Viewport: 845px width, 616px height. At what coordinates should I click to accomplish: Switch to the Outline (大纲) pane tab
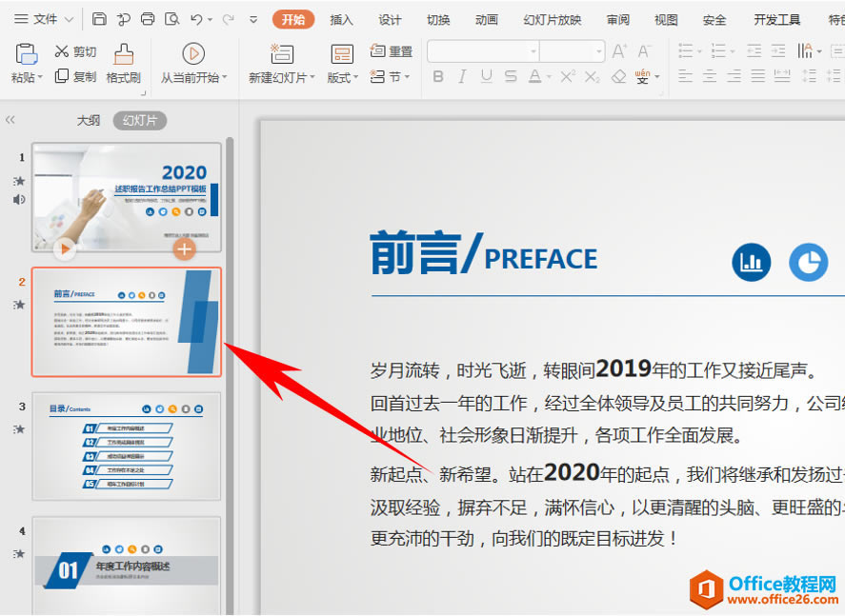coord(89,120)
